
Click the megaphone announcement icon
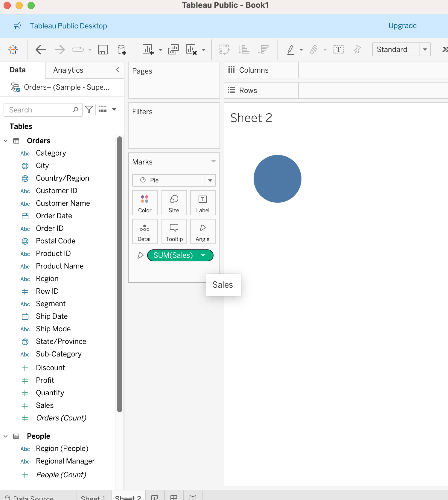17,26
